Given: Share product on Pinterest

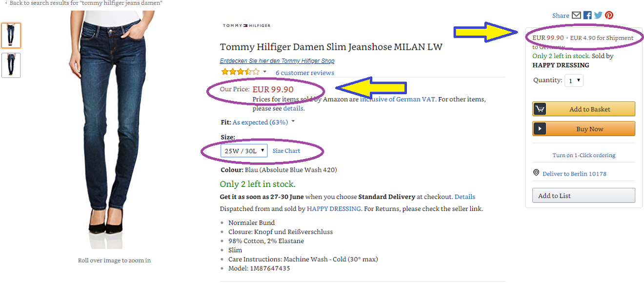Looking at the screenshot, I should click(x=609, y=16).
